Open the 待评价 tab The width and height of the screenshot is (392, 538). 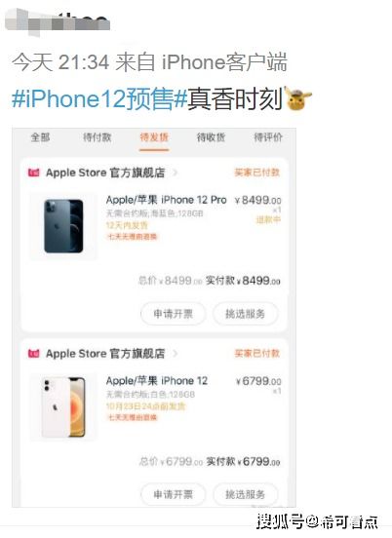point(268,137)
